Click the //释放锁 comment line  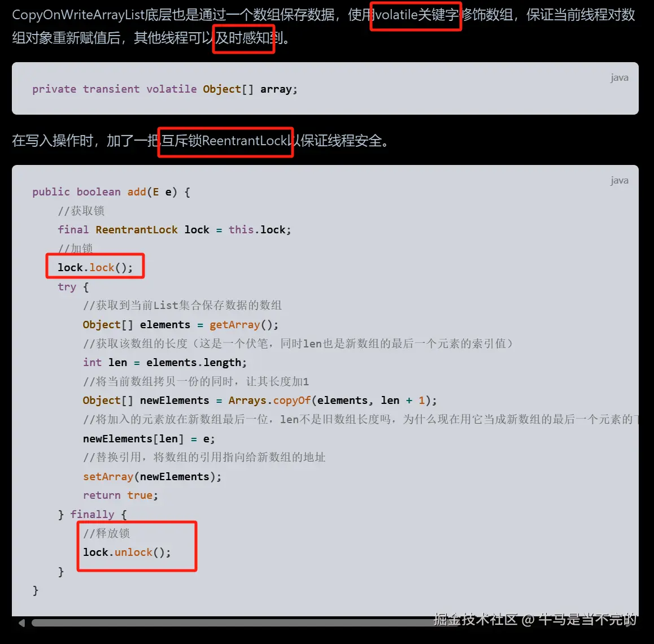106,533
